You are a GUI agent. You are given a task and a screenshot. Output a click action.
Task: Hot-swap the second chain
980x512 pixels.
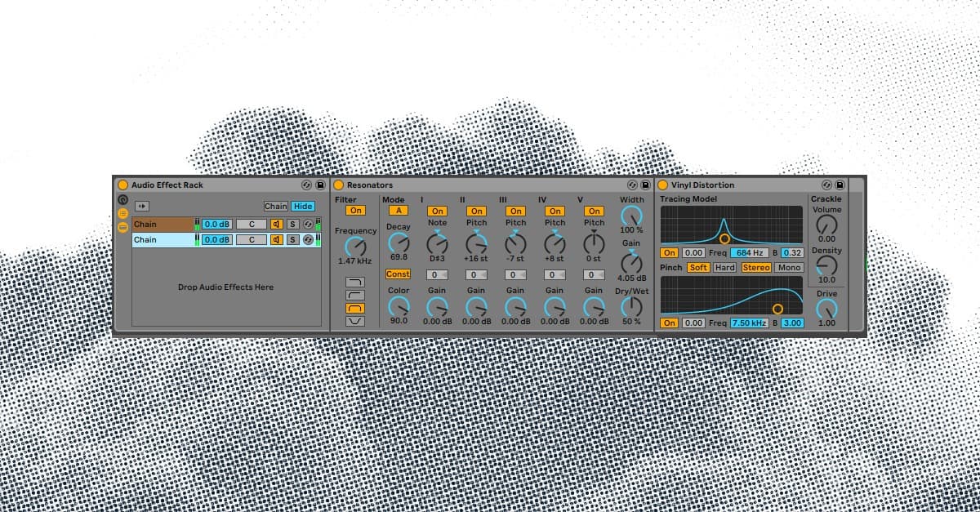308,239
